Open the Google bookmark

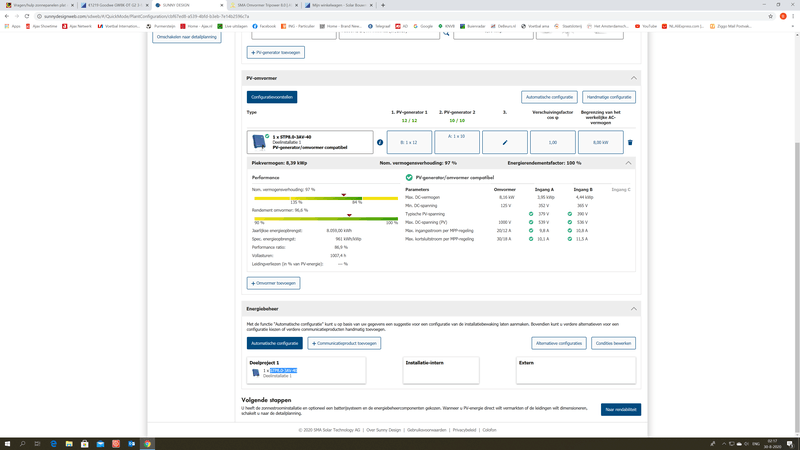(x=423, y=26)
